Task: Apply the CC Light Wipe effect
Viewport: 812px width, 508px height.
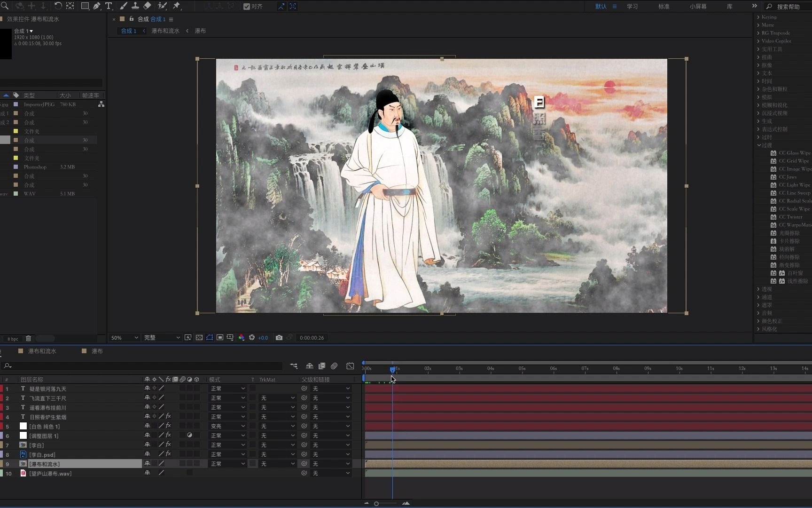Action: tap(795, 185)
